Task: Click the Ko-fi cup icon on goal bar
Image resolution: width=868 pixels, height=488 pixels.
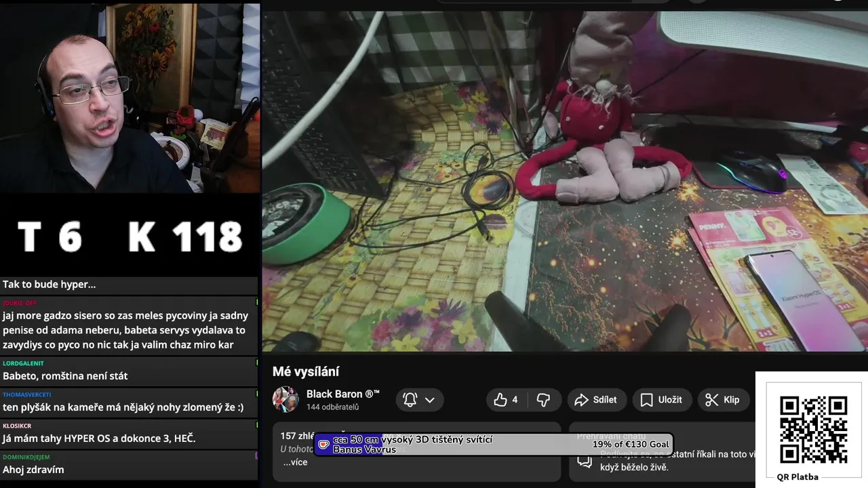Action: (x=324, y=445)
